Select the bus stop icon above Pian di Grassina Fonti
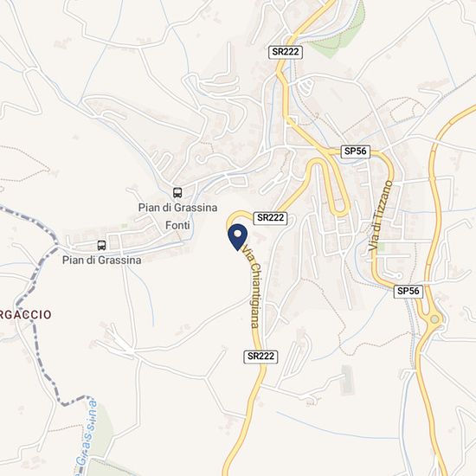 click(x=177, y=192)
